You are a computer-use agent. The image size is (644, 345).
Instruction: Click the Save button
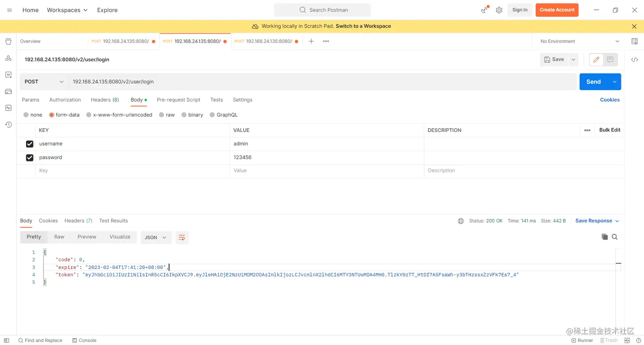(x=554, y=60)
